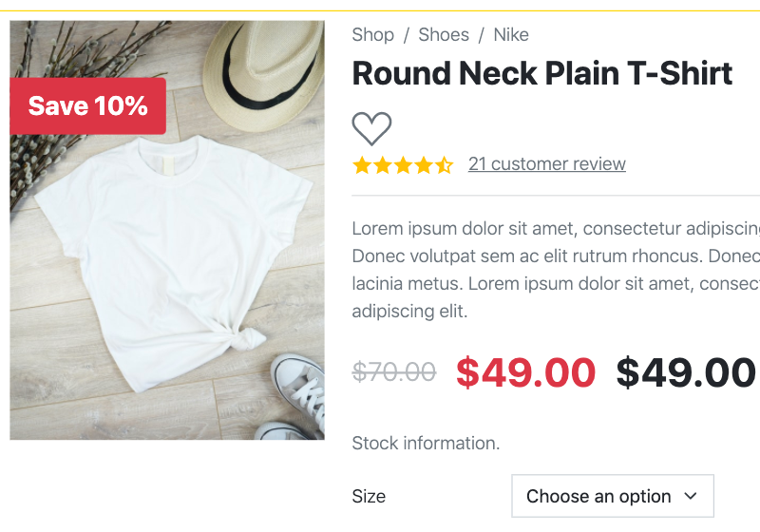Click the first rating star
The height and width of the screenshot is (532, 760).
pyautogui.click(x=362, y=165)
